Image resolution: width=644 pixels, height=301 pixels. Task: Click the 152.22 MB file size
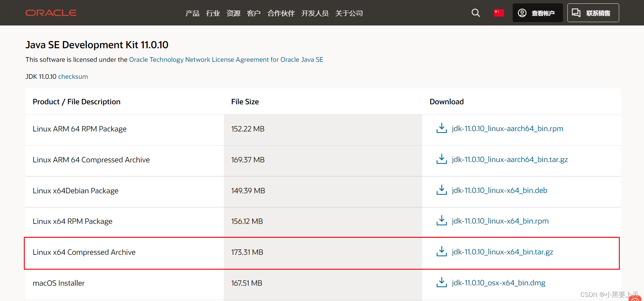[x=248, y=129]
